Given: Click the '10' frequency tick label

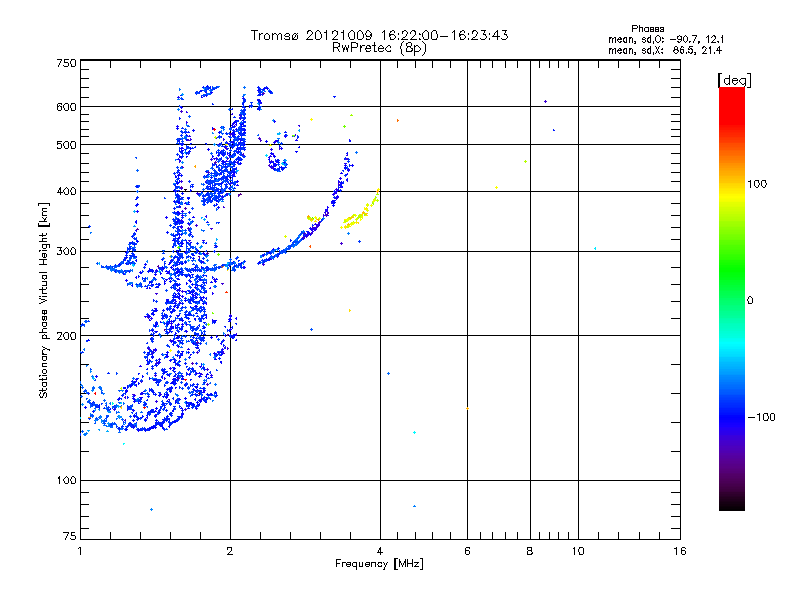Looking at the screenshot, I should (578, 551).
